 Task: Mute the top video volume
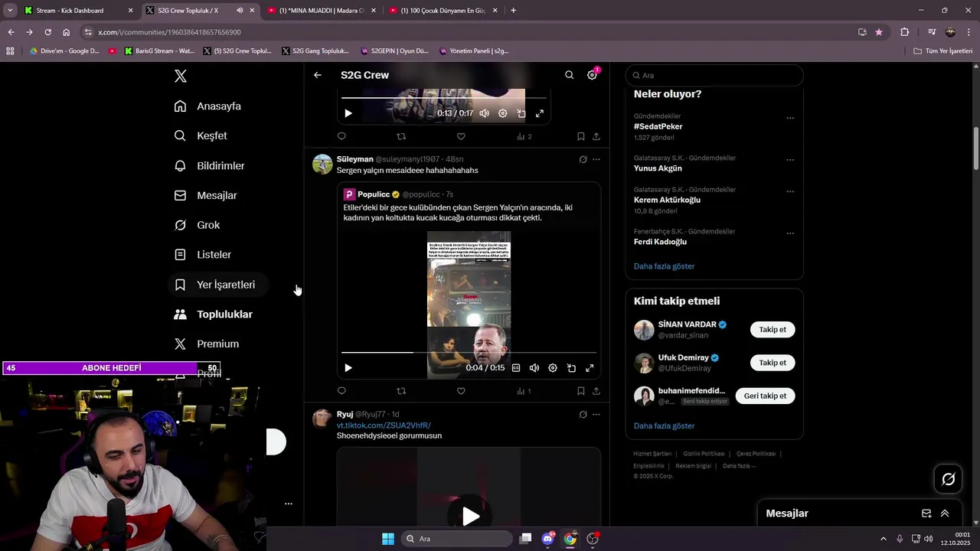click(484, 113)
